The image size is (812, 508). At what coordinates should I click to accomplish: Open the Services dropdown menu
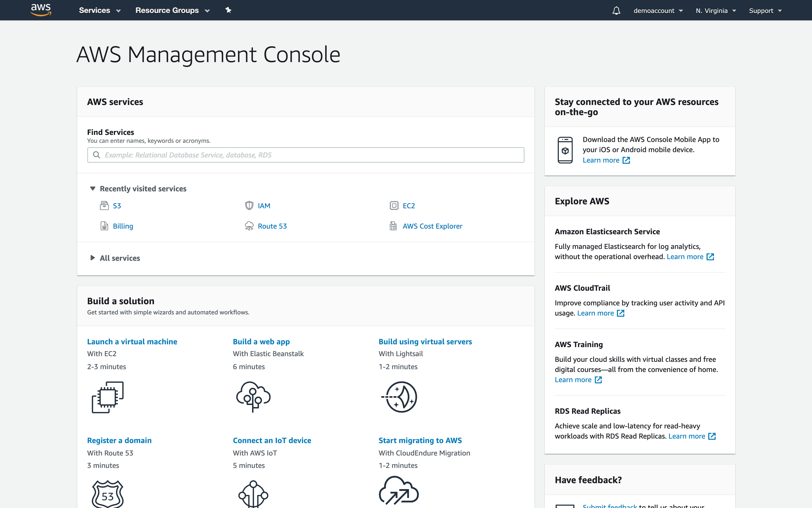pos(100,10)
